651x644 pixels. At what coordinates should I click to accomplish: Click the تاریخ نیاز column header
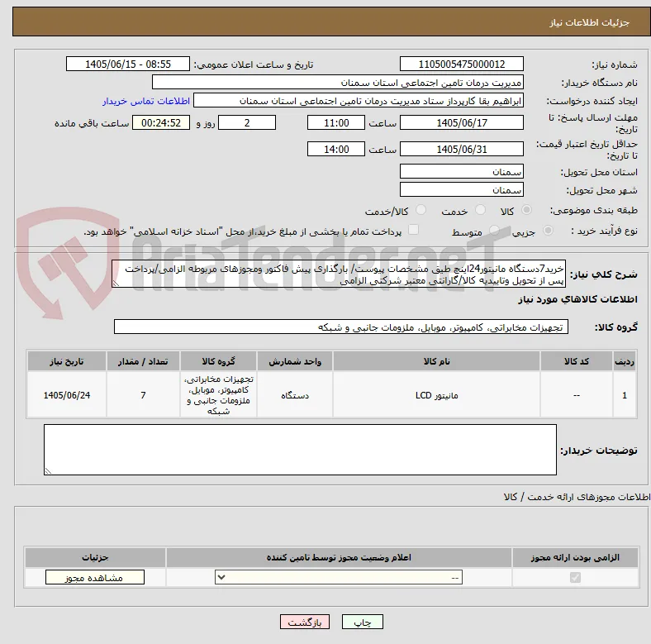[x=67, y=361]
